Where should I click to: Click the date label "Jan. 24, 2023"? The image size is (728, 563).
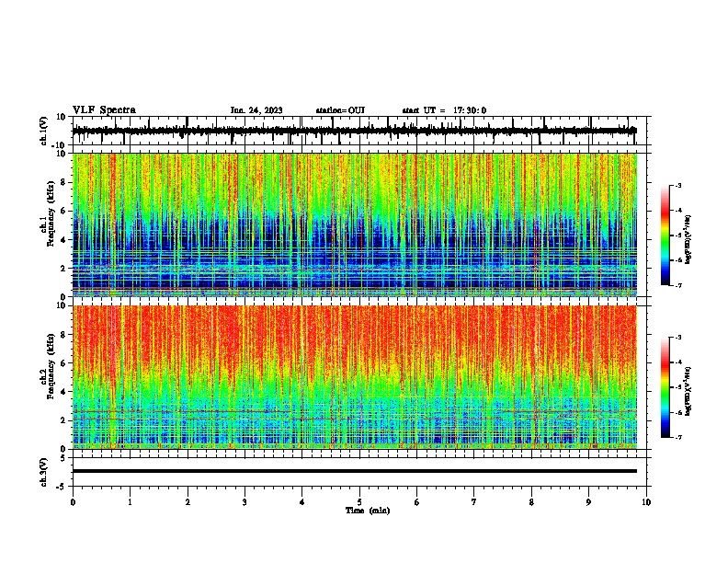(256, 110)
